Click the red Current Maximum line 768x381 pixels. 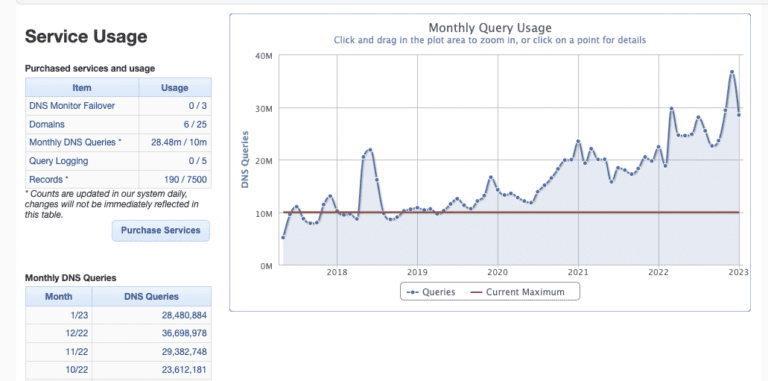click(x=511, y=212)
